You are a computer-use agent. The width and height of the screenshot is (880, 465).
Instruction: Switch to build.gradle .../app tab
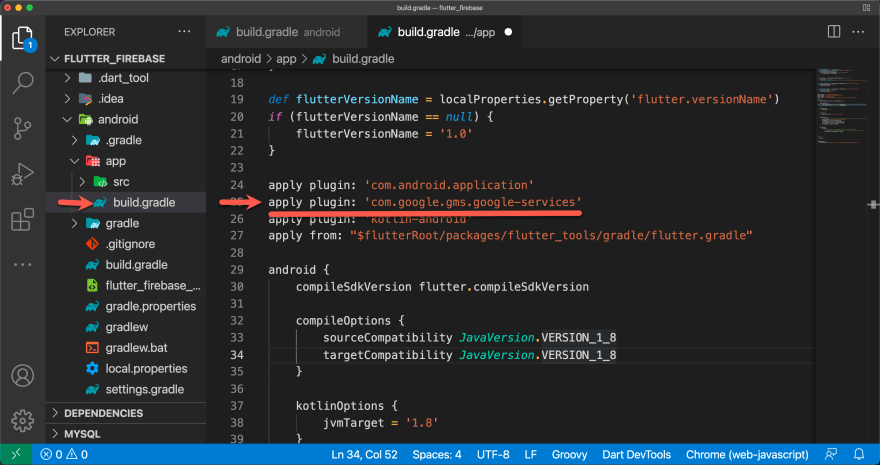point(446,32)
